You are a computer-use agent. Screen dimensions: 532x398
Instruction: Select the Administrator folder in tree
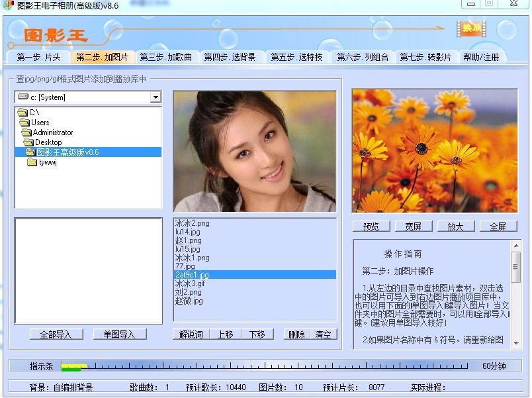pos(47,132)
